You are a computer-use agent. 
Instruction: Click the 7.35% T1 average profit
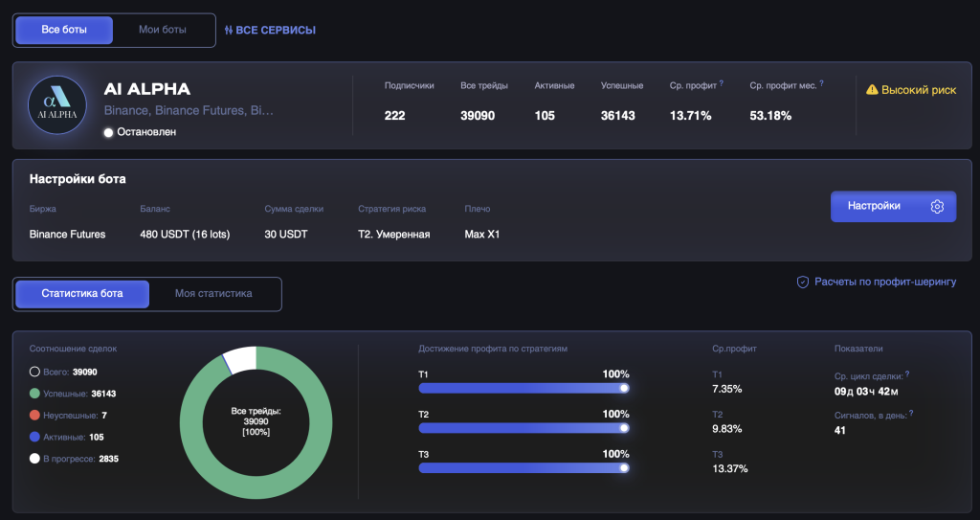727,389
